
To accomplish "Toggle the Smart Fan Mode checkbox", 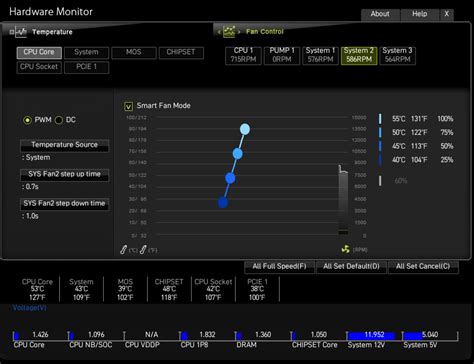I will coord(128,106).
